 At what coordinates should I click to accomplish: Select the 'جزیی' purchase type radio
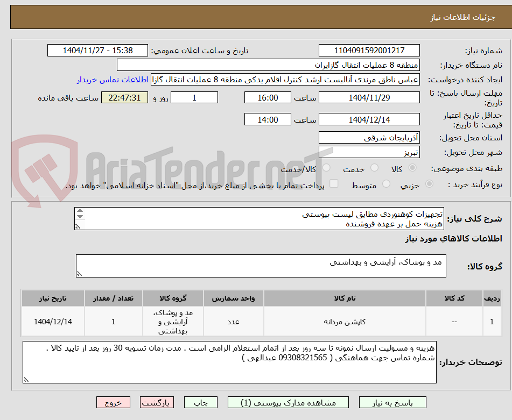[x=430, y=184]
